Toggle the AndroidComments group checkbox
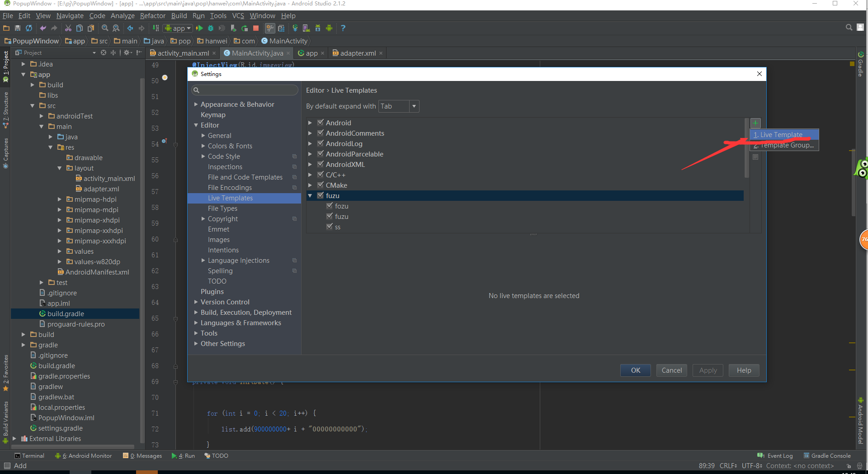The width and height of the screenshot is (868, 474). tap(321, 133)
